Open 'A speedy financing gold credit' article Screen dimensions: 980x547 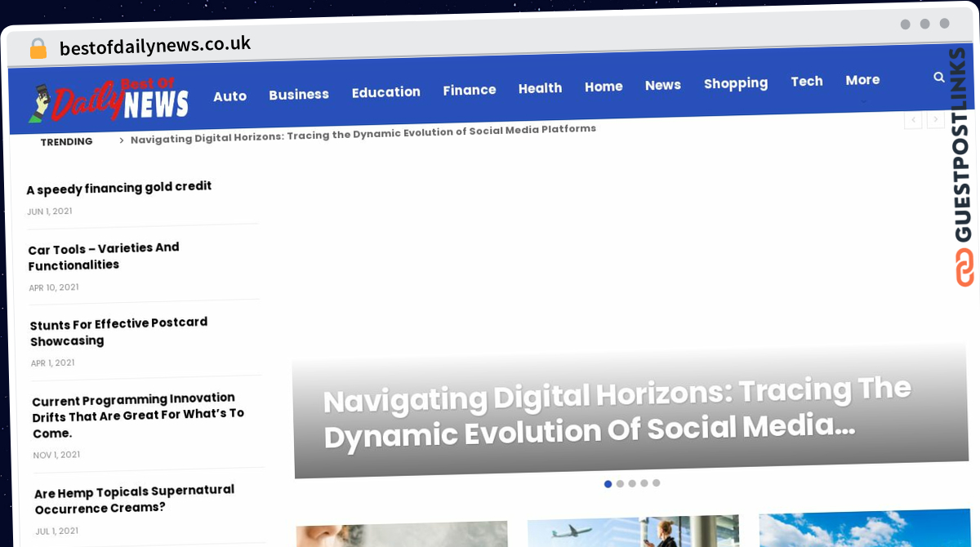(x=119, y=188)
